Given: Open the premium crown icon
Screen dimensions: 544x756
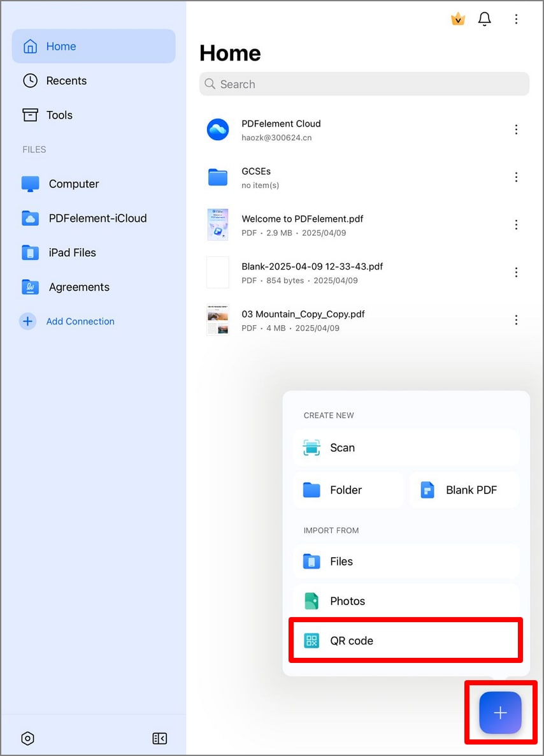Looking at the screenshot, I should 458,19.
